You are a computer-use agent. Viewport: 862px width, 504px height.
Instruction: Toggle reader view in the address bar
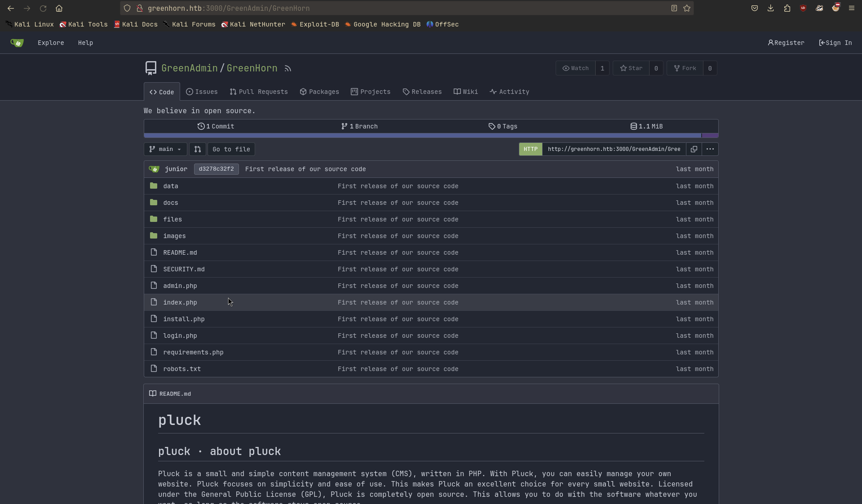point(674,9)
